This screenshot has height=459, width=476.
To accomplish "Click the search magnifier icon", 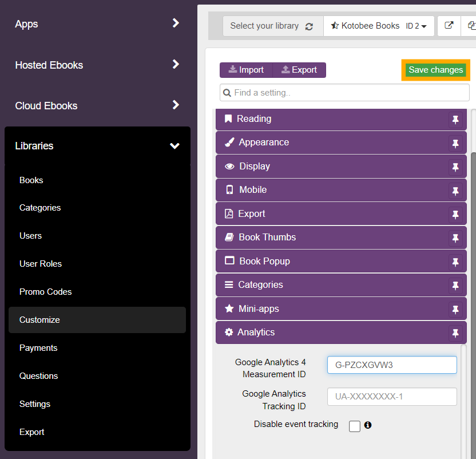I will pyautogui.click(x=227, y=93).
